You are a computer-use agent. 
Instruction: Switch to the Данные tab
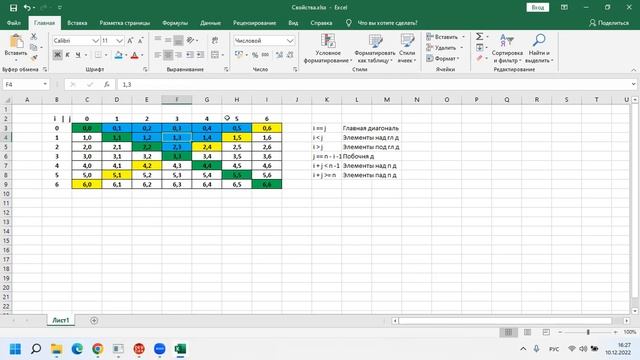pos(210,23)
